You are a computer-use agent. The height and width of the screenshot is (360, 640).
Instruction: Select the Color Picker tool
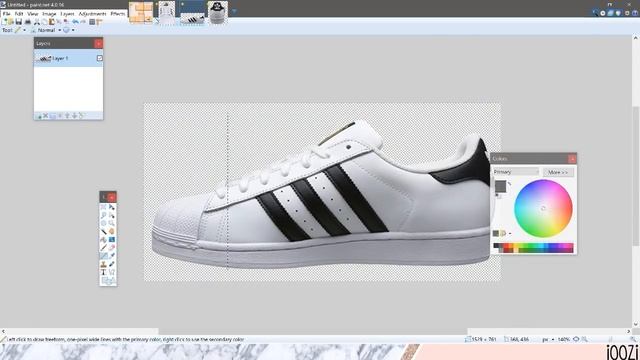click(x=111, y=256)
